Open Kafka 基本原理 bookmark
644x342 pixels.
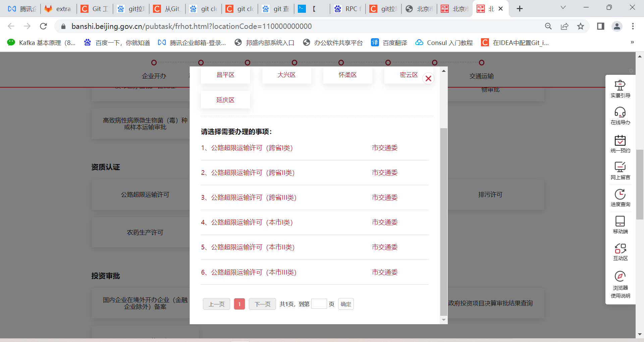[41, 43]
